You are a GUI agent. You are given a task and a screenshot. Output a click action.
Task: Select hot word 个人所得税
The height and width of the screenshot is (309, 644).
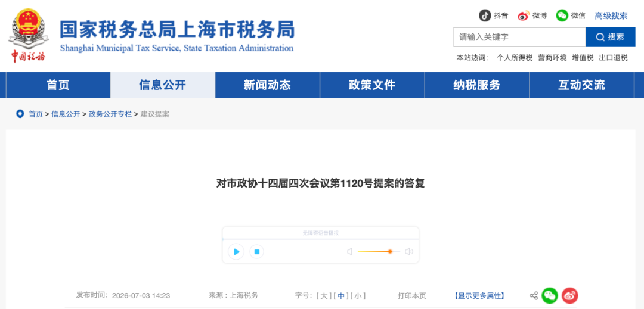pyautogui.click(x=514, y=58)
